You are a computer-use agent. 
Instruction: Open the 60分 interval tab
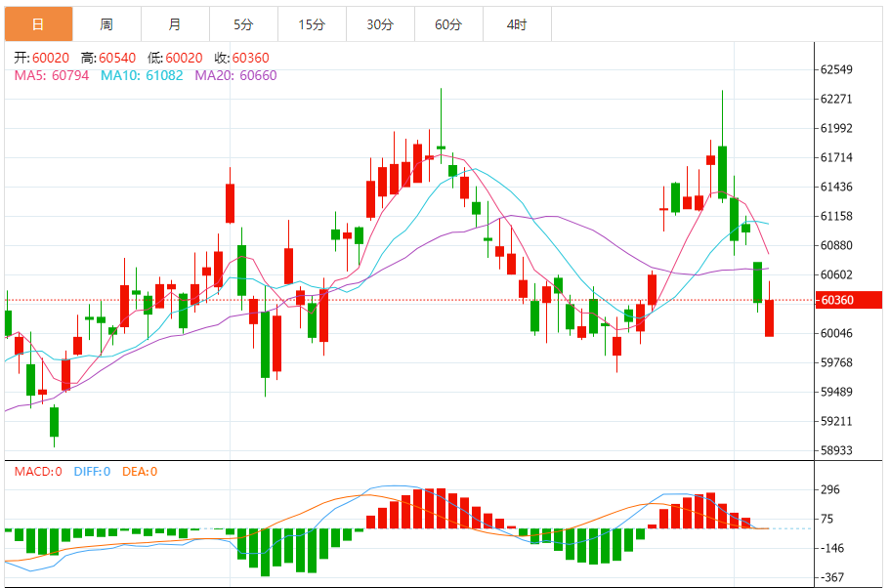click(x=449, y=24)
